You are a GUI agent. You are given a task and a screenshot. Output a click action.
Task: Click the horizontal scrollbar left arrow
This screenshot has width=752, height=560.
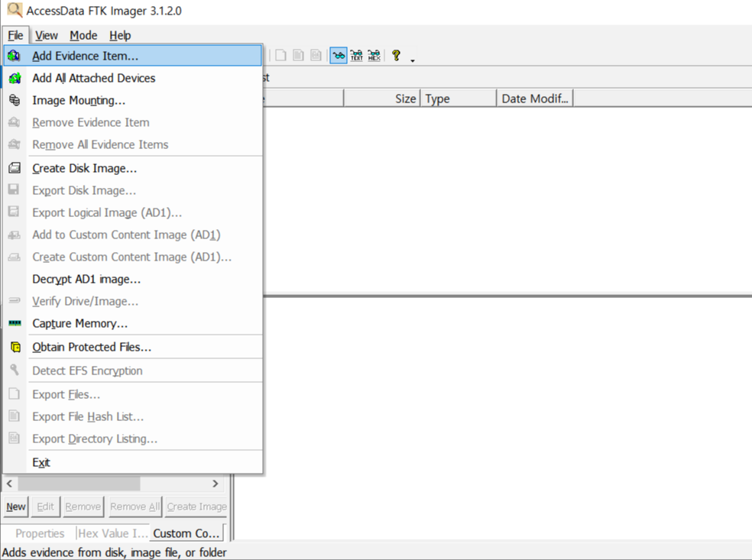coord(10,484)
